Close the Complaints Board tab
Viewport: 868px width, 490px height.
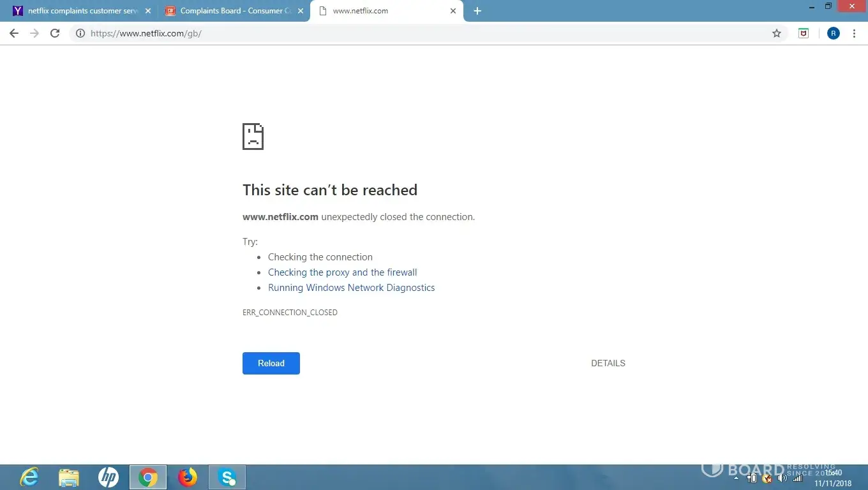click(x=301, y=11)
